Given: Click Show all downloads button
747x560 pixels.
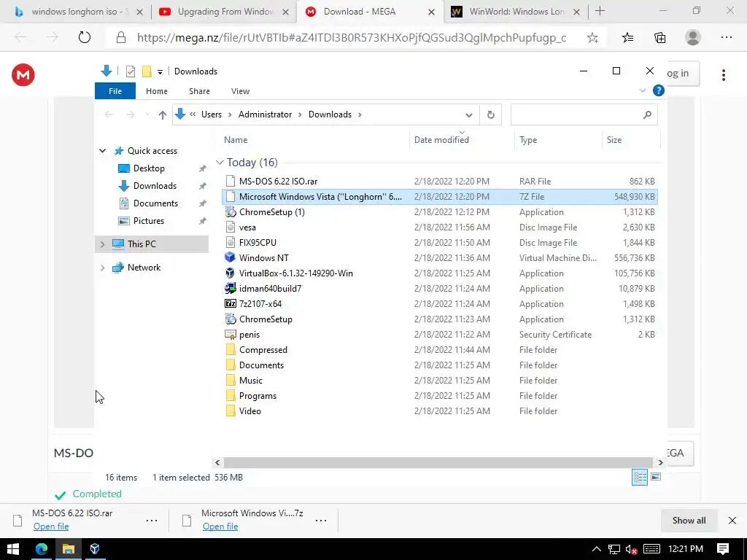Looking at the screenshot, I should click(689, 521).
